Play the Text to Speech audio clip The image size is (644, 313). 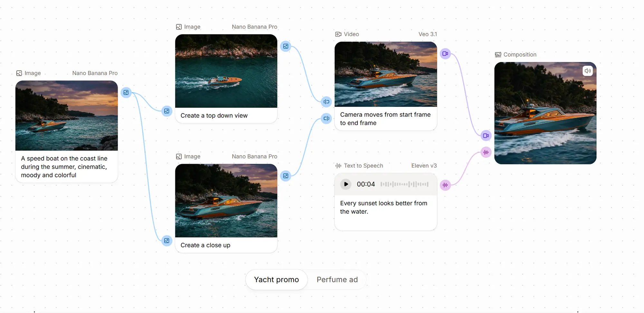(x=346, y=184)
